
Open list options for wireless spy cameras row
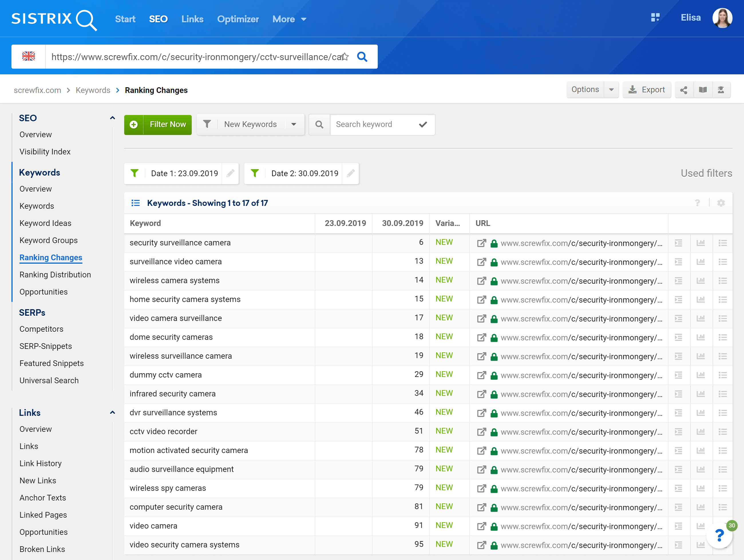coord(723,488)
